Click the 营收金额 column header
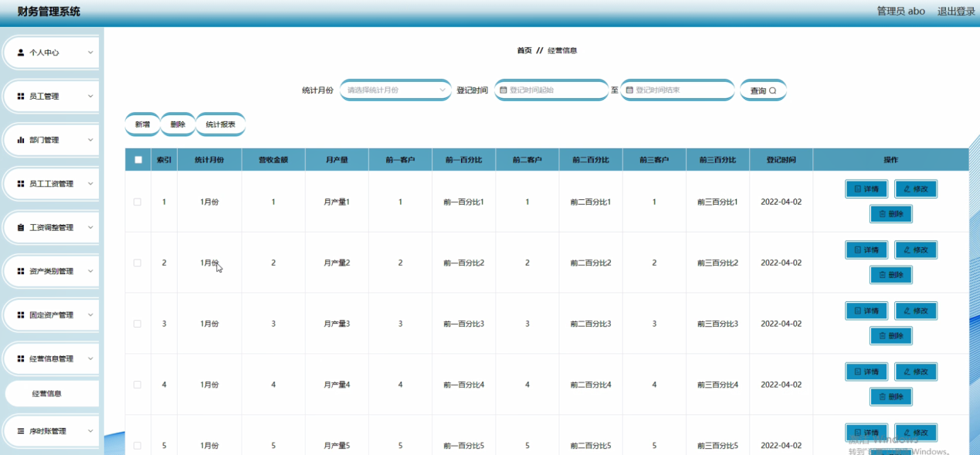 click(273, 160)
